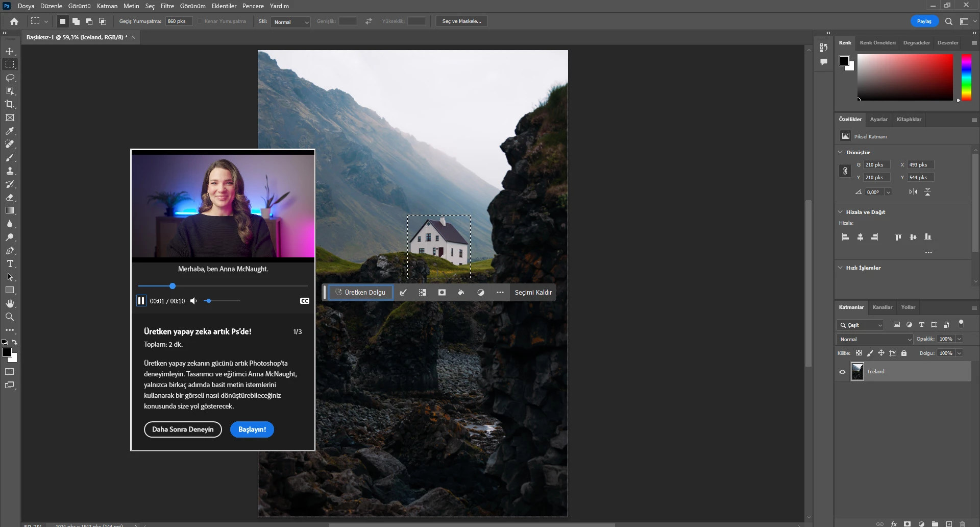980x527 pixels.
Task: Open the Stil Normal dropdown
Action: (290, 22)
